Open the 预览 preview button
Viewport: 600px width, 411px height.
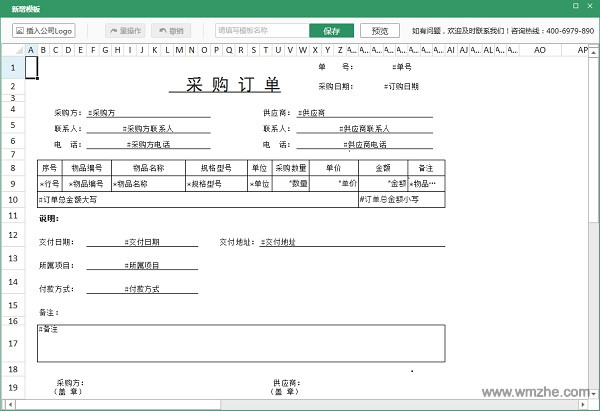tap(380, 31)
